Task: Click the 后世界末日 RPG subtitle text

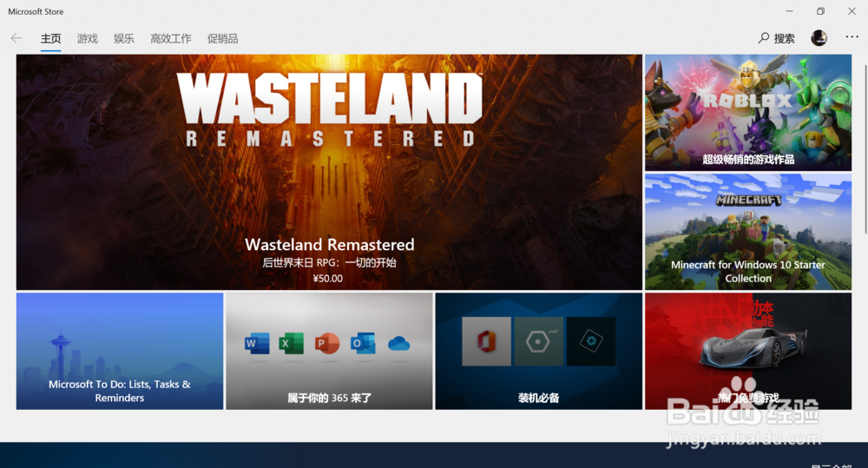Action: tap(329, 262)
